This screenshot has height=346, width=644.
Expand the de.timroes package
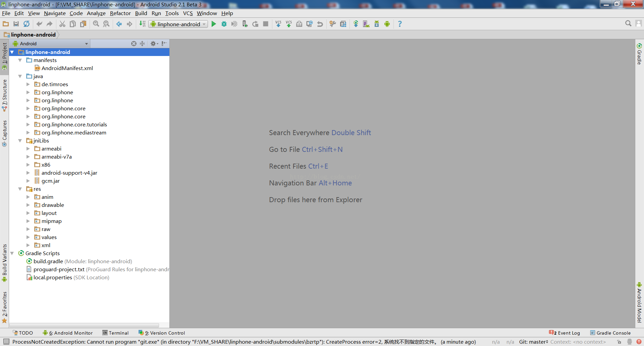[x=28, y=84]
